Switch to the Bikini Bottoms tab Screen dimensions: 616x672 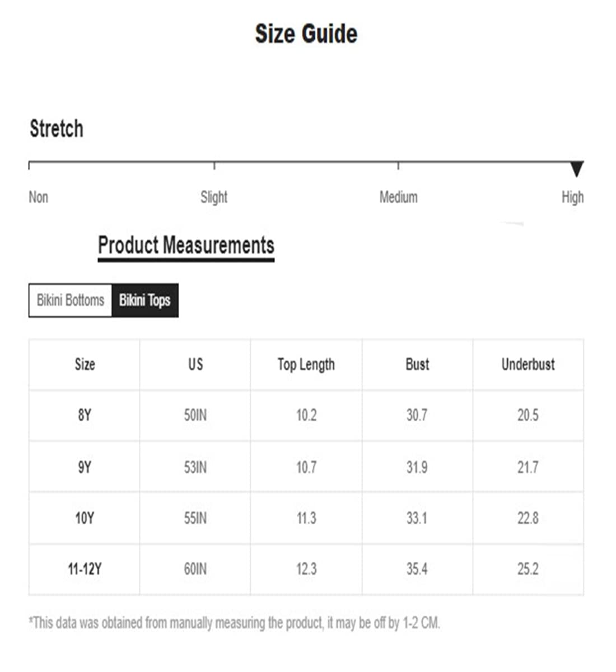71,300
